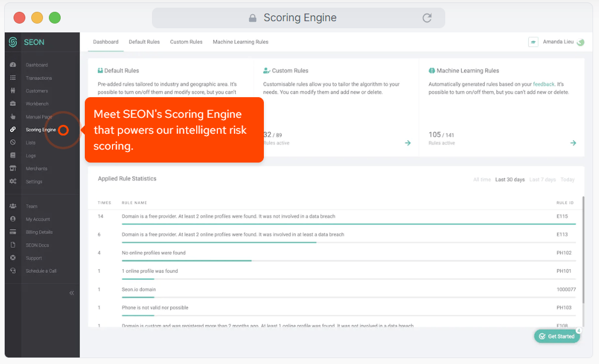Screen dimensions: 599x364
Task: Open SEON Docs link in sidebar
Action: 37,245
